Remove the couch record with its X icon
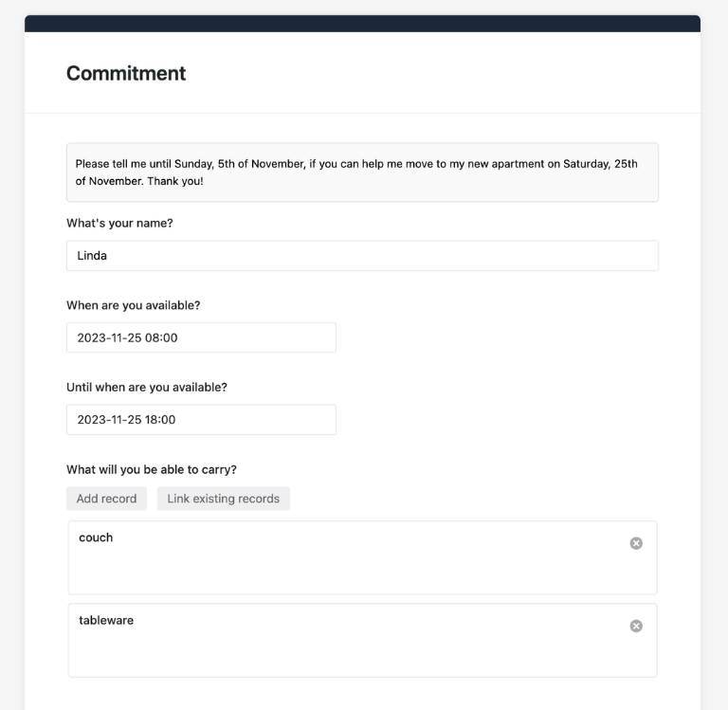The image size is (728, 710). [636, 543]
